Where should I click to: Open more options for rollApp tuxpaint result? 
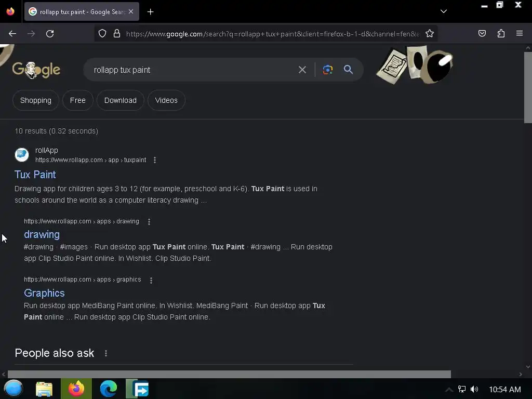[155, 160]
